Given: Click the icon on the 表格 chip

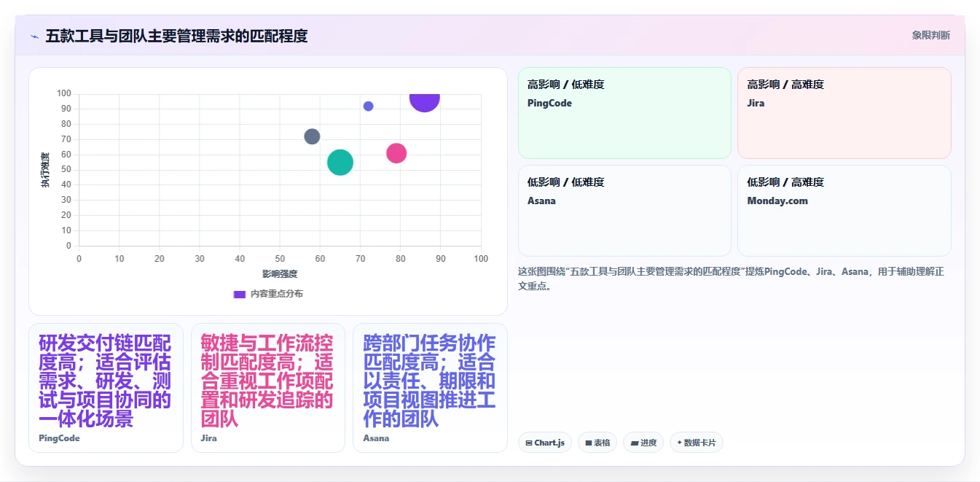Looking at the screenshot, I should (588, 443).
